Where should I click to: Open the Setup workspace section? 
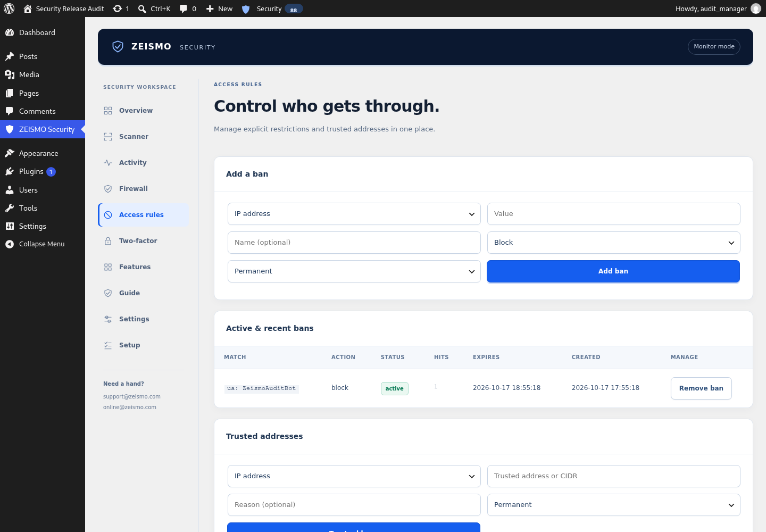(x=144, y=345)
